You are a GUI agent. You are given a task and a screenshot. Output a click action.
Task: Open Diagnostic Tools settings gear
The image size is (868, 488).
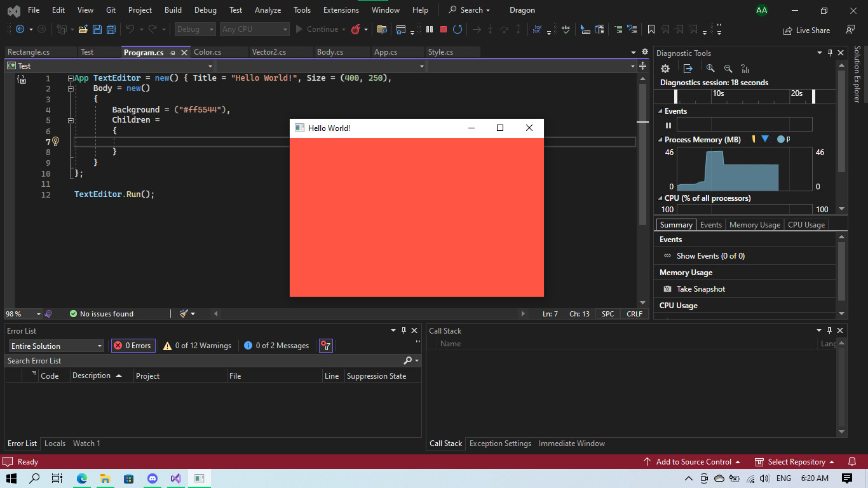pyautogui.click(x=665, y=69)
